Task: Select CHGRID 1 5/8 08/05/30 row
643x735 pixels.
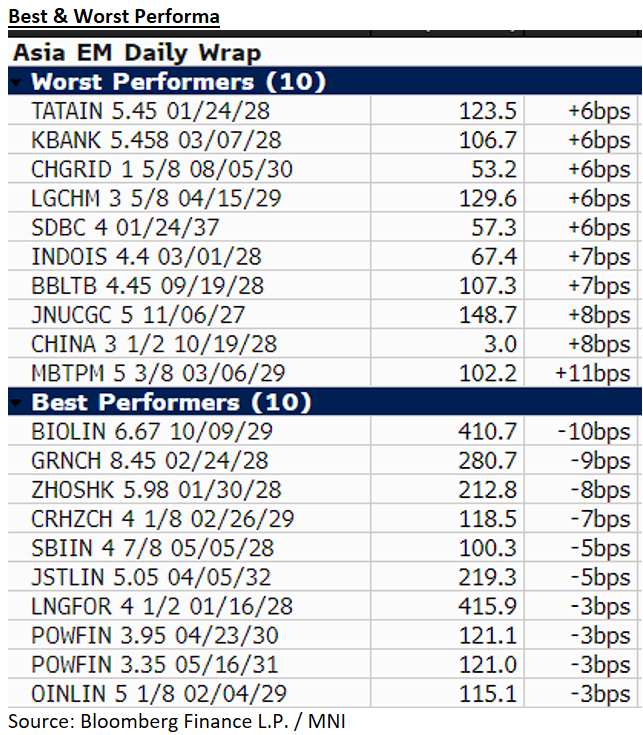Action: click(x=162, y=168)
